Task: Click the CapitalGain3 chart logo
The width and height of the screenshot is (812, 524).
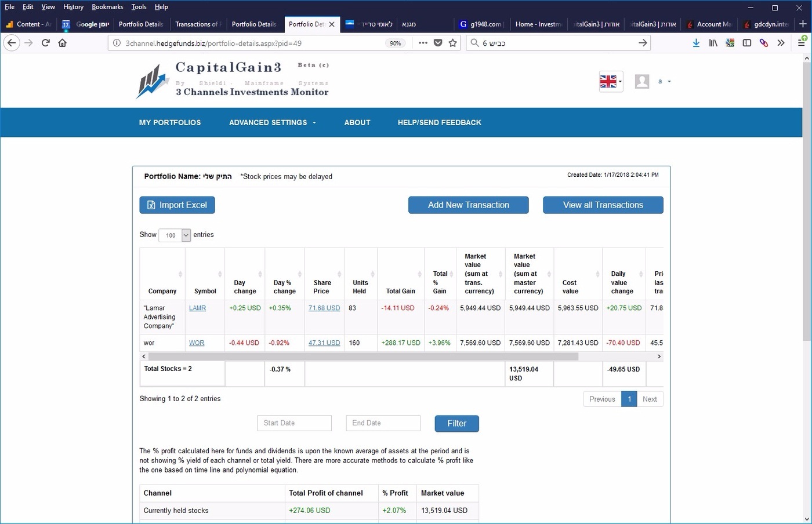Action: [151, 82]
